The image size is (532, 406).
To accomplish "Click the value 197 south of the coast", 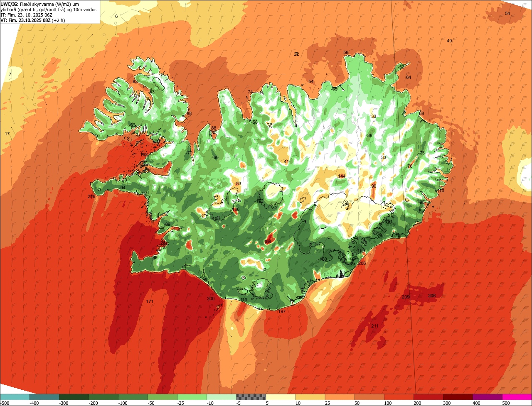I will pyautogui.click(x=282, y=311).
